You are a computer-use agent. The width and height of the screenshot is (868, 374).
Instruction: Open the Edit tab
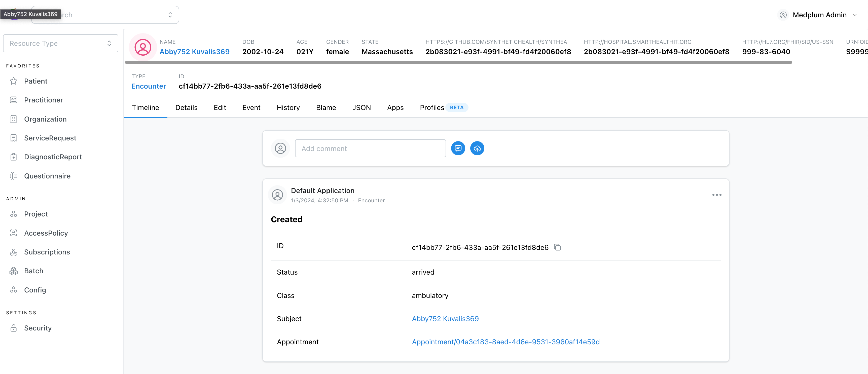[220, 107]
